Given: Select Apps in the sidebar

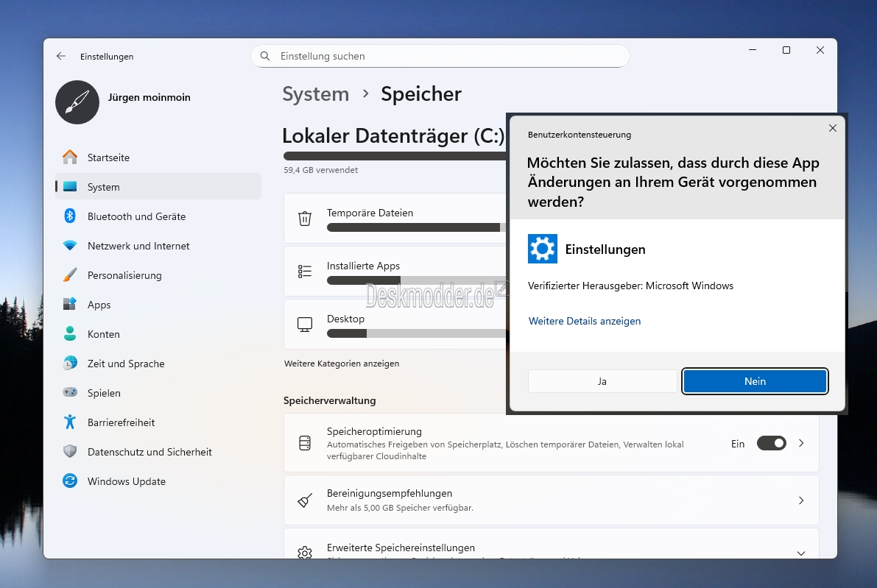Looking at the screenshot, I should [x=99, y=305].
